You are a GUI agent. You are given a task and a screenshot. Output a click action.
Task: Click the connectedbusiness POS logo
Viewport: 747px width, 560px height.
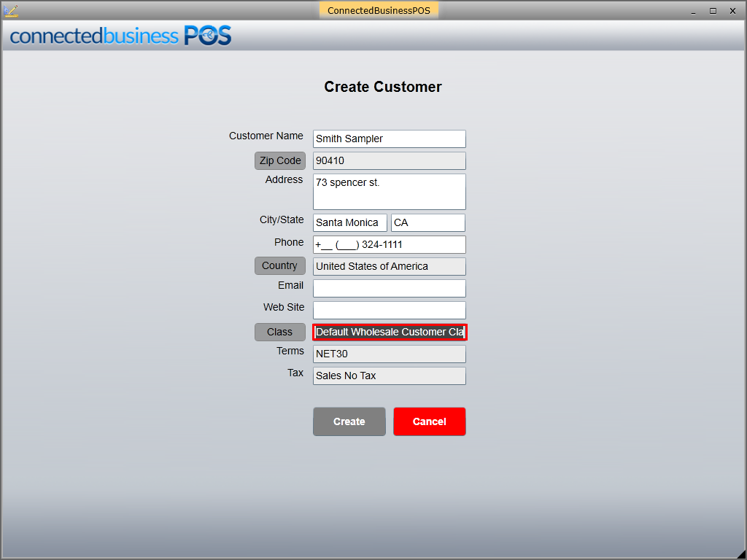(x=120, y=36)
